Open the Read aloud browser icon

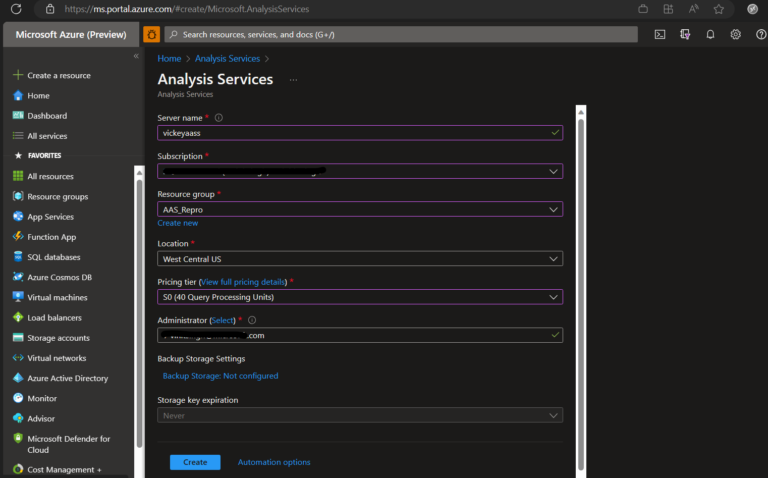(694, 9)
